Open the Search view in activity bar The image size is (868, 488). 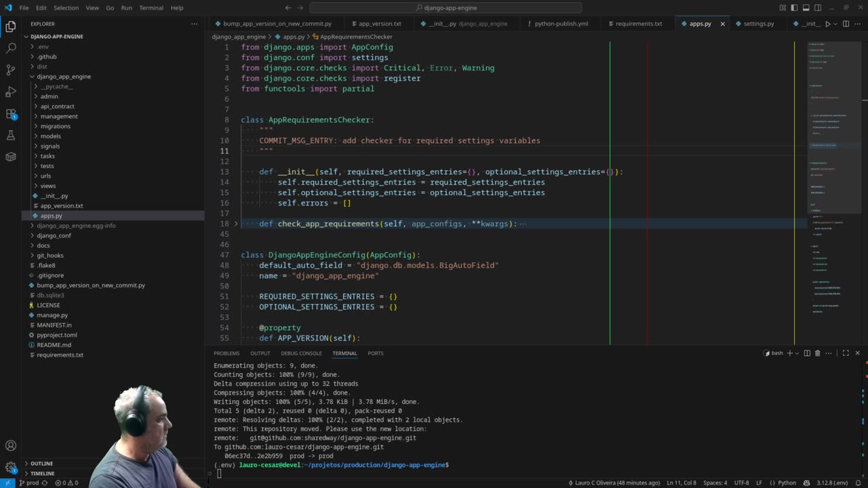(x=11, y=48)
